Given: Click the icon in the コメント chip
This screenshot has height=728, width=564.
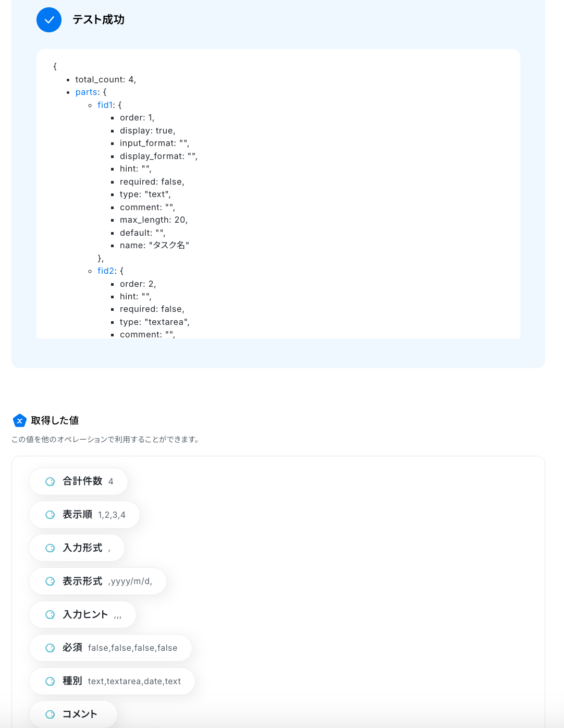Looking at the screenshot, I should pos(50,714).
